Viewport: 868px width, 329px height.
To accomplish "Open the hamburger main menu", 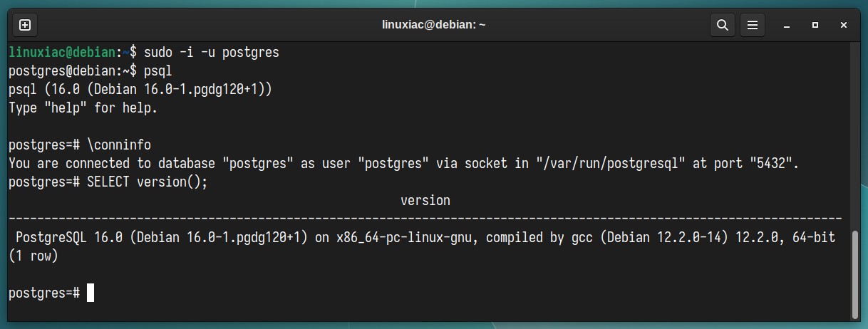I will (752, 25).
